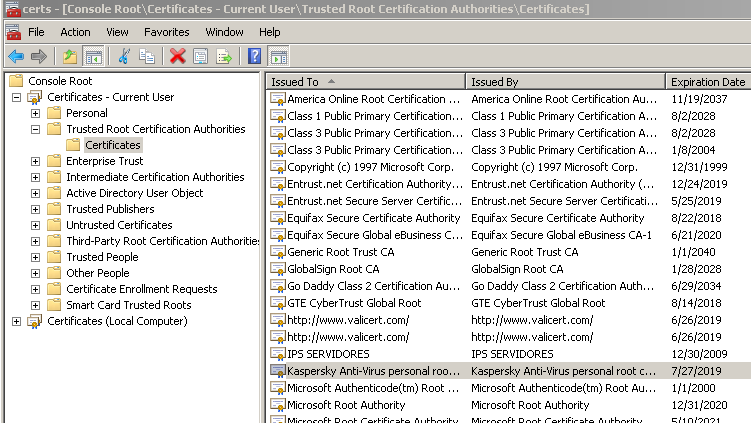Click the Export List toolbar icon
751x423 pixels.
coord(224,57)
